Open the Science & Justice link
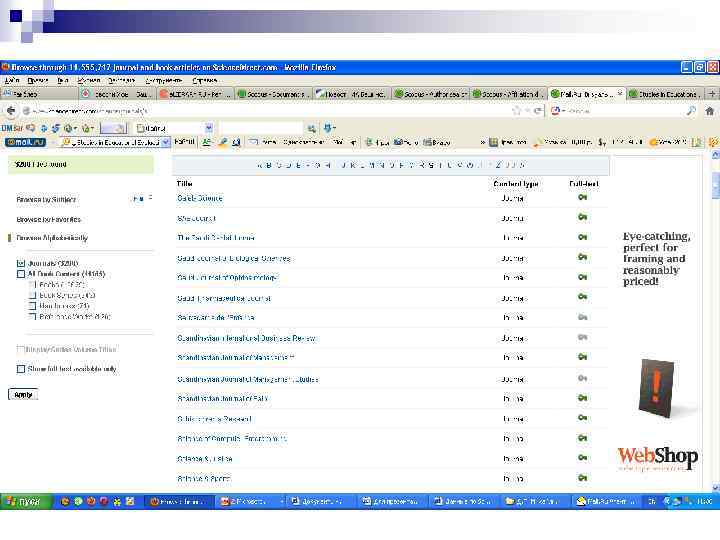 coord(205,458)
